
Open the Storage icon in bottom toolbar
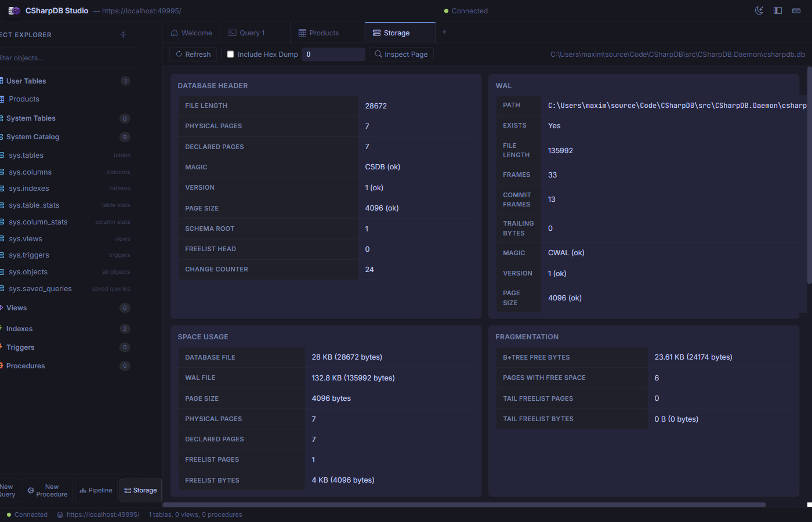128,490
